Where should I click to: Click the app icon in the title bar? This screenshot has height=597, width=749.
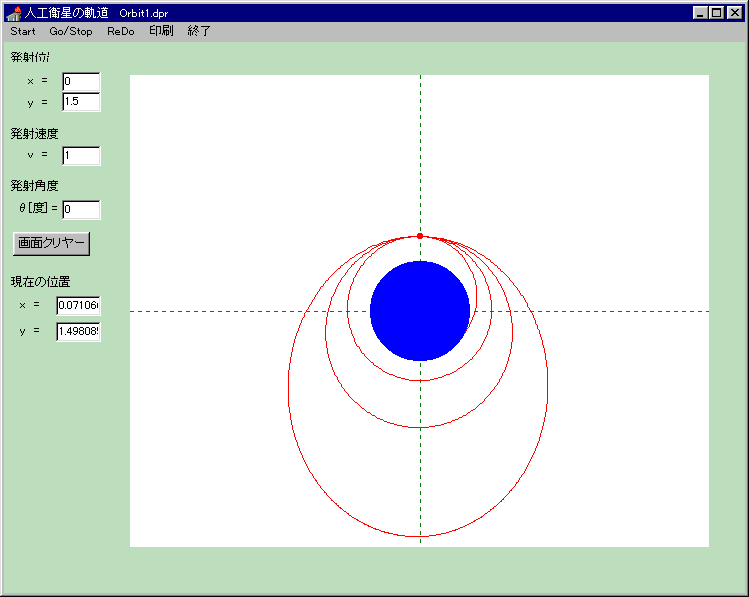pyautogui.click(x=14, y=13)
